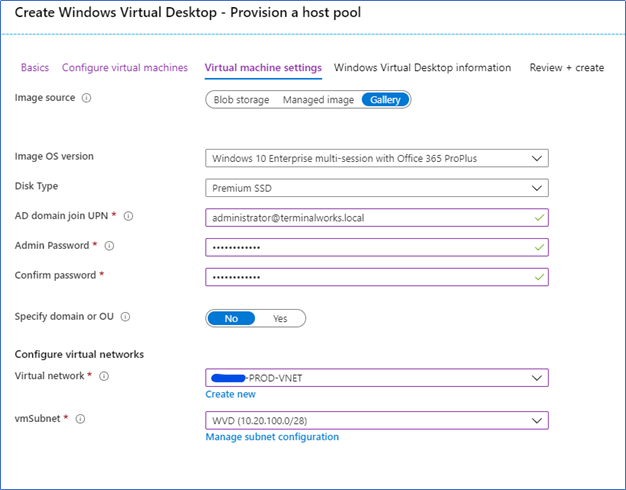Set Specify domain or OU to No

click(x=231, y=318)
